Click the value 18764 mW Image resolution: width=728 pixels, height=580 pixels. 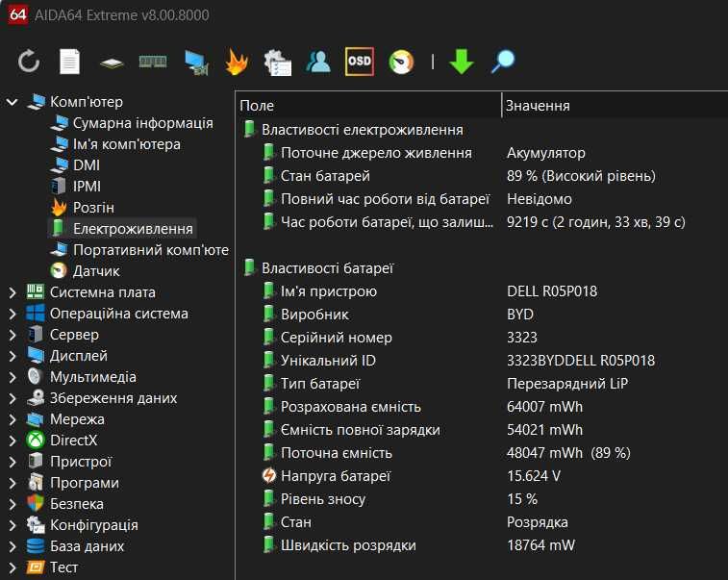540,545
